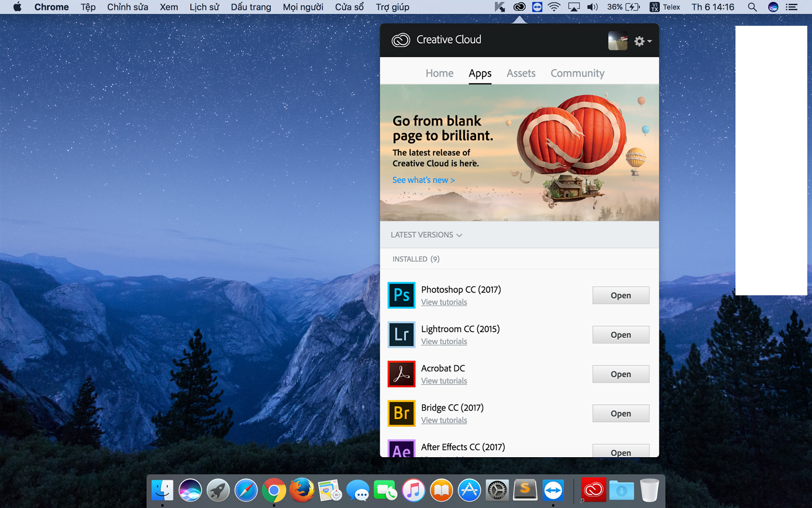Click the TeamViewer menu bar icon
The width and height of the screenshot is (812, 508).
pyautogui.click(x=537, y=7)
